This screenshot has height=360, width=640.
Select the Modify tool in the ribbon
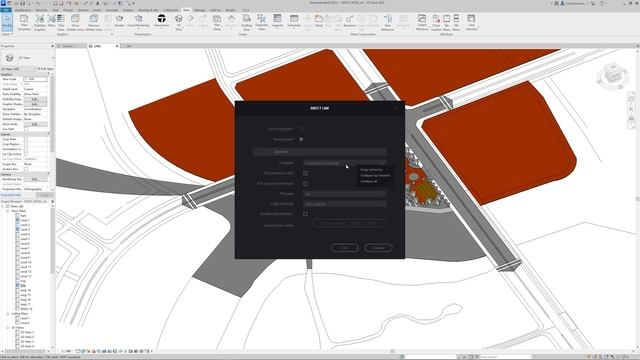click(7, 22)
